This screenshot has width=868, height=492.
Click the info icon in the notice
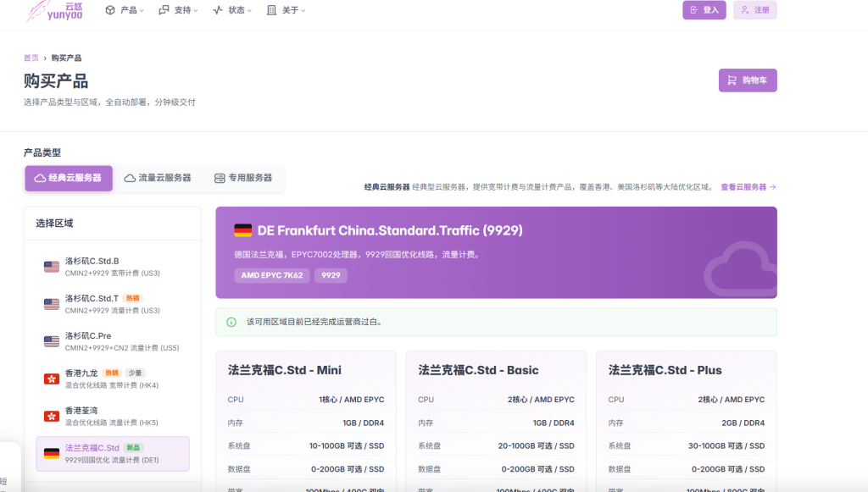[x=231, y=323]
